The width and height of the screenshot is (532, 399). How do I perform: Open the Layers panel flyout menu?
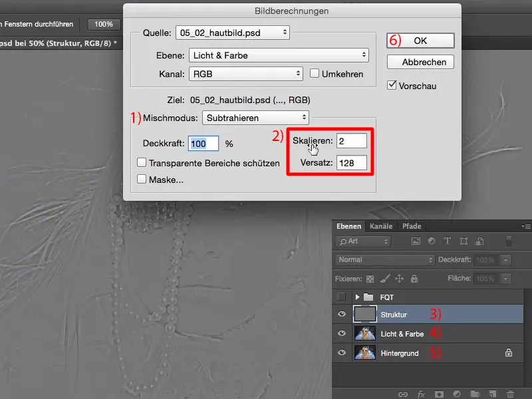[x=526, y=226]
